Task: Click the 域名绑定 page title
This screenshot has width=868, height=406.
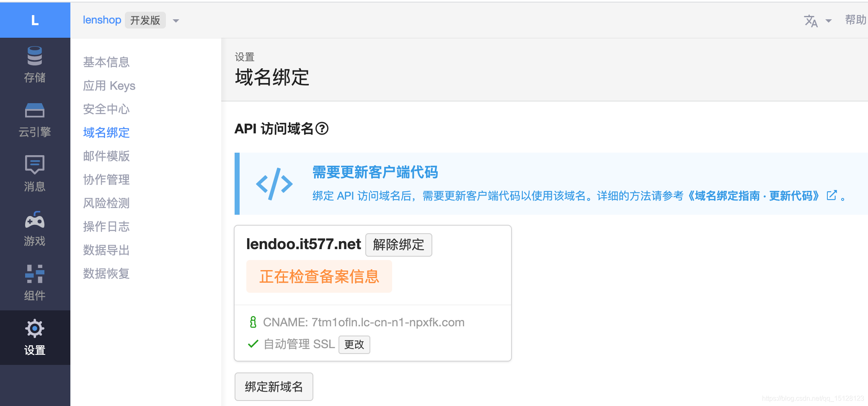Action: click(x=272, y=77)
